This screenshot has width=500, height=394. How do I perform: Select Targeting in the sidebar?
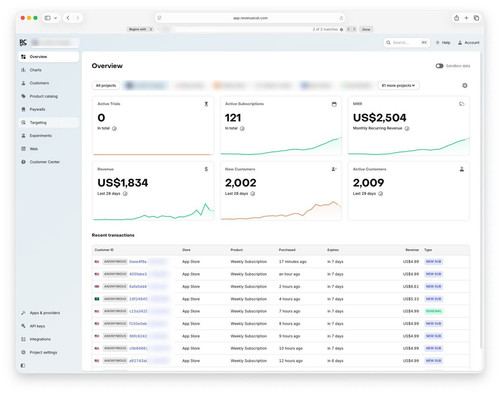pos(49,123)
